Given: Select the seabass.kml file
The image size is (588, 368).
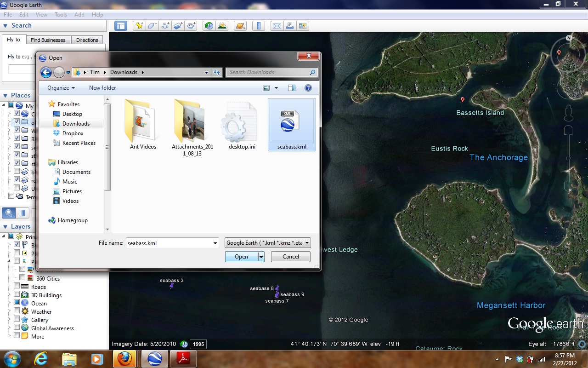Looking at the screenshot, I should pyautogui.click(x=292, y=125).
